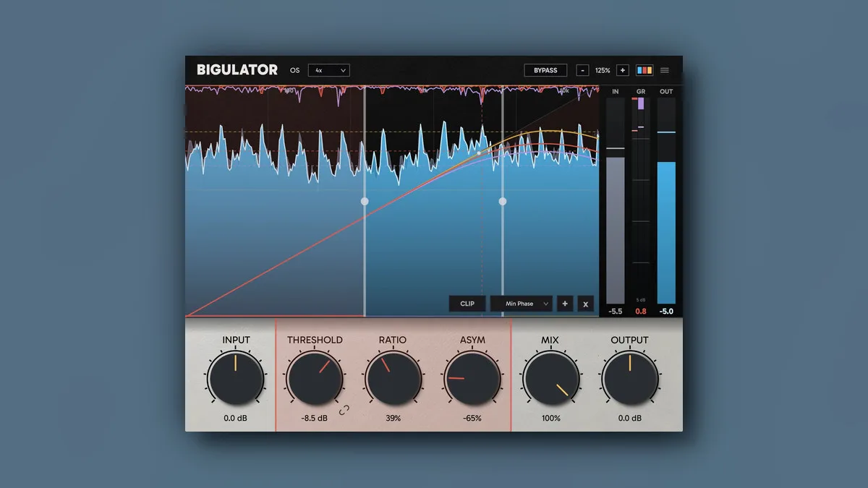Open the Min Phase dropdown
Viewport: 868px width, 488px height.
coord(522,304)
